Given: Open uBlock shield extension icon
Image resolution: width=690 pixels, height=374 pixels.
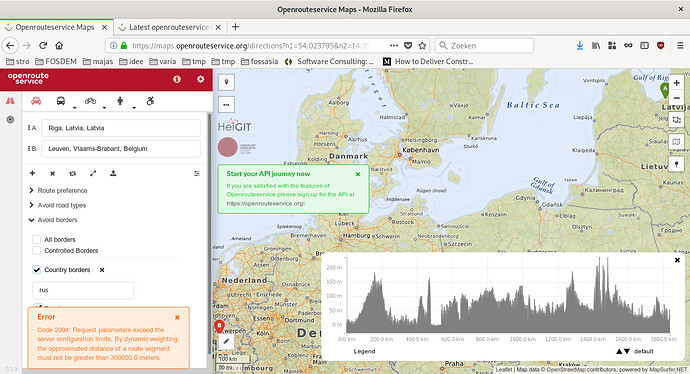Looking at the screenshot, I should point(661,45).
